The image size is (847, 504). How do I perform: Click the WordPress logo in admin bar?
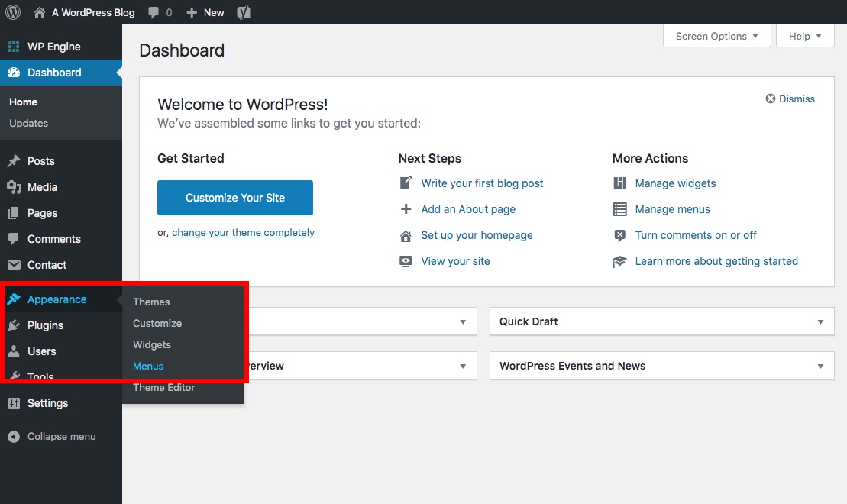pos(13,12)
